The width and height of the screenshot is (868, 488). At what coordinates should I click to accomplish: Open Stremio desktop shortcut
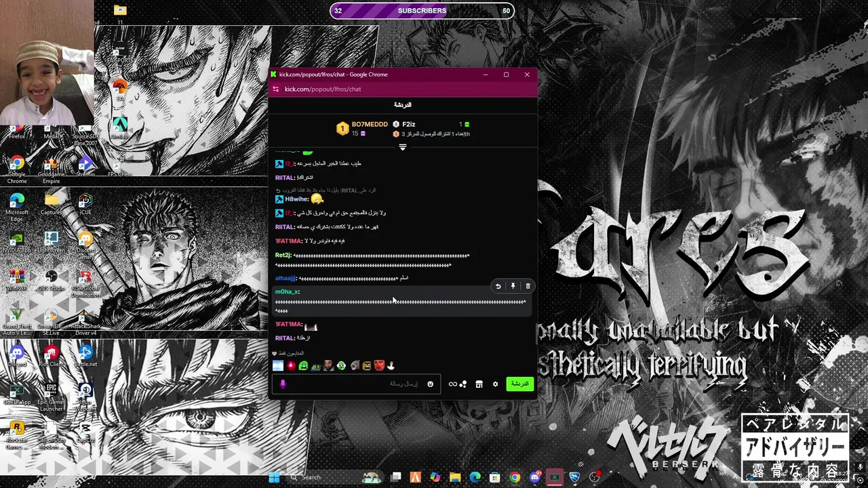tap(85, 166)
